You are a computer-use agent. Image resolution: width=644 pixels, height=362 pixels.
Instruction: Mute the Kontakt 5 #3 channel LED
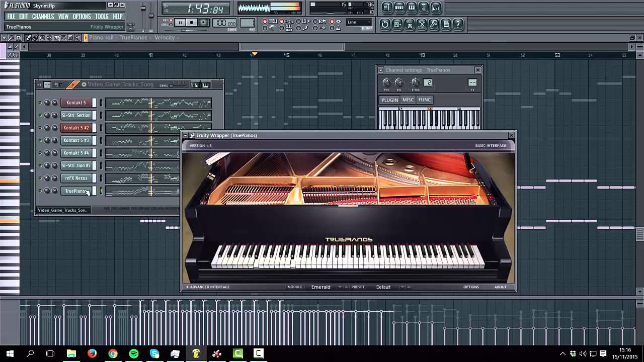[40, 140]
